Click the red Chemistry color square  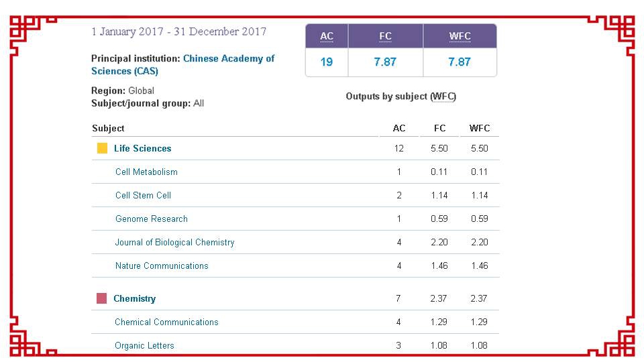pos(101,298)
